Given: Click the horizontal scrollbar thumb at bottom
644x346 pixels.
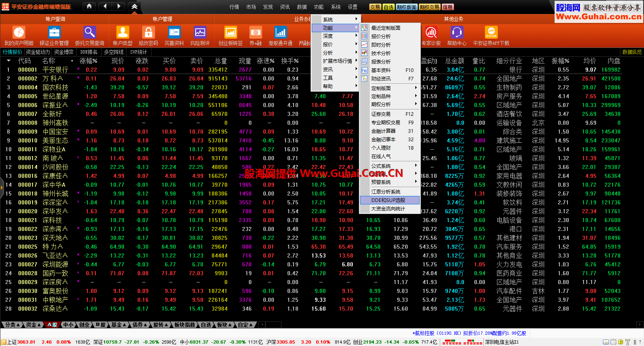Looking at the screenshot, I should click(x=273, y=325).
